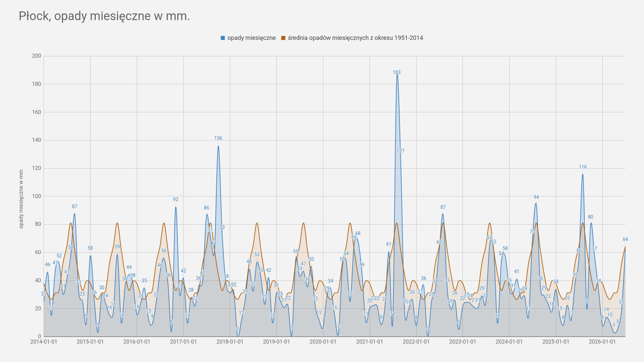Click the 136 peak data label

[x=218, y=138]
